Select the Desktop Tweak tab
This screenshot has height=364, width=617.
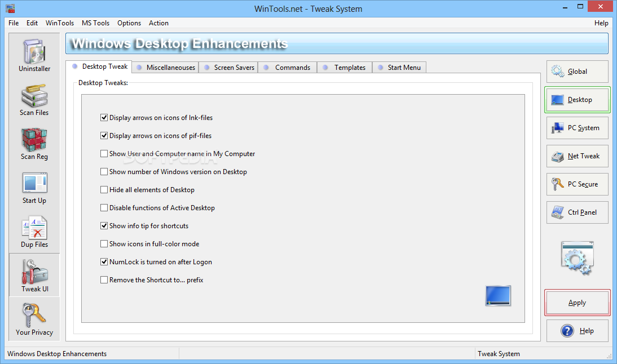click(x=99, y=66)
